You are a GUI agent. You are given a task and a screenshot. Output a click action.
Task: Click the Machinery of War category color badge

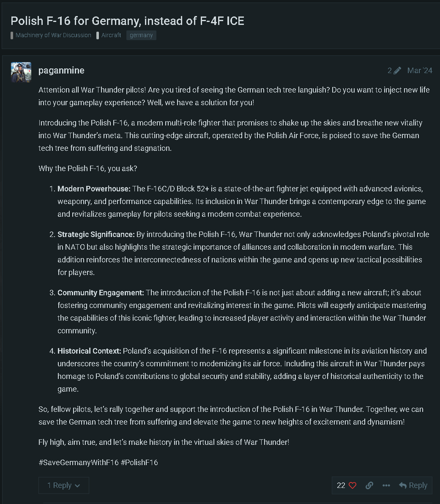[12, 35]
